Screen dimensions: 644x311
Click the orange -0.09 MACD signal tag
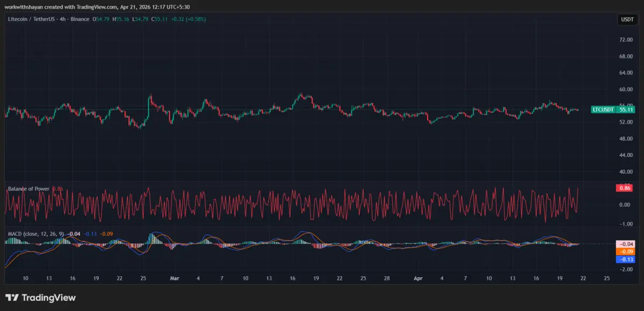625,251
